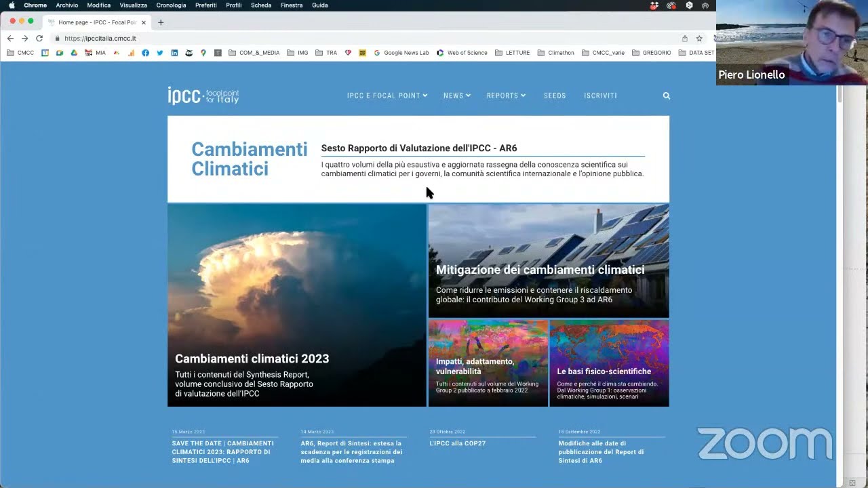This screenshot has width=868, height=488.
Task: Open the Climathon bookmarks folder
Action: (556, 53)
